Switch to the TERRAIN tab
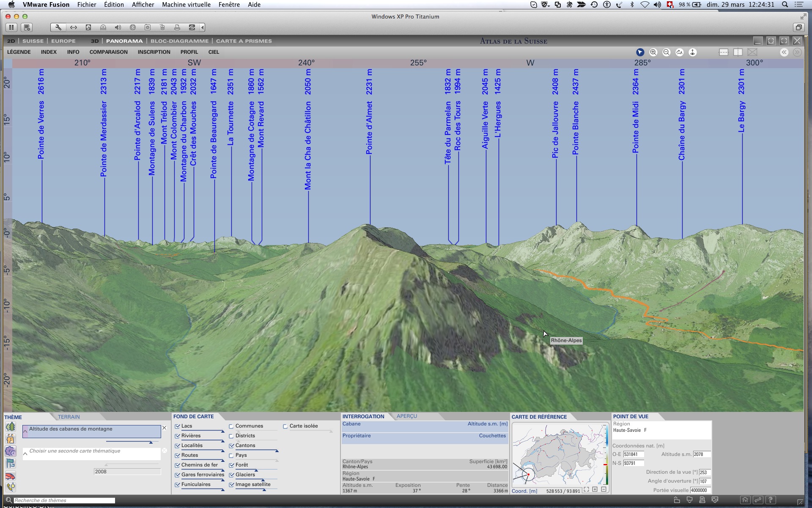Screen dimensions: 812x508 (69, 417)
